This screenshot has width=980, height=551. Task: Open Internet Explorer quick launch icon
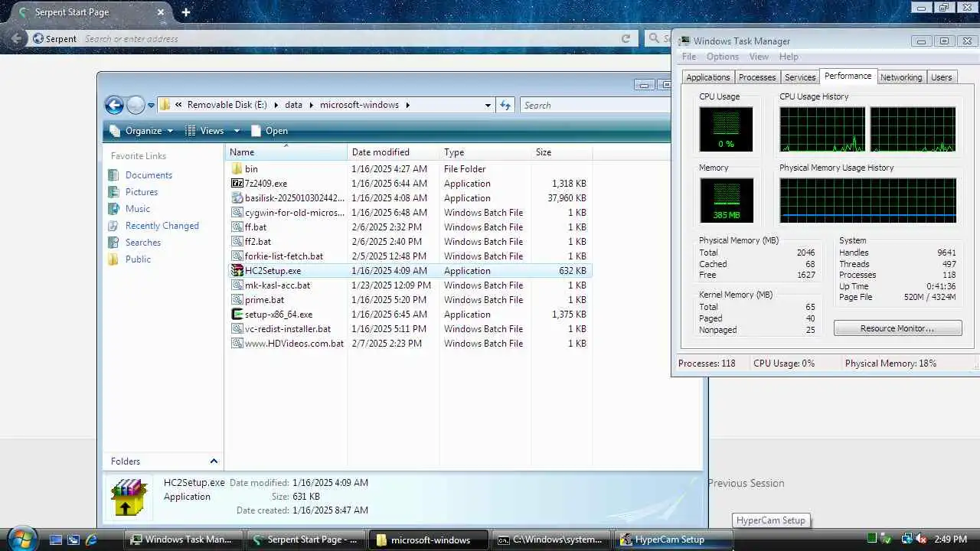click(x=91, y=540)
